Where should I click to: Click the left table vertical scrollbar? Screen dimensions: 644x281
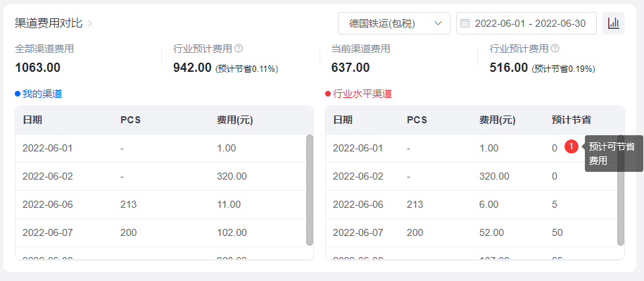pyautogui.click(x=310, y=190)
